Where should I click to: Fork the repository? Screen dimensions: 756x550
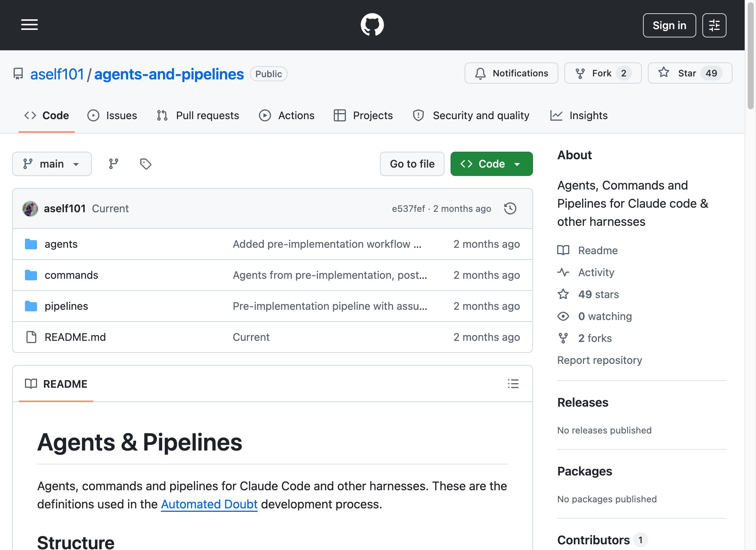(x=603, y=73)
